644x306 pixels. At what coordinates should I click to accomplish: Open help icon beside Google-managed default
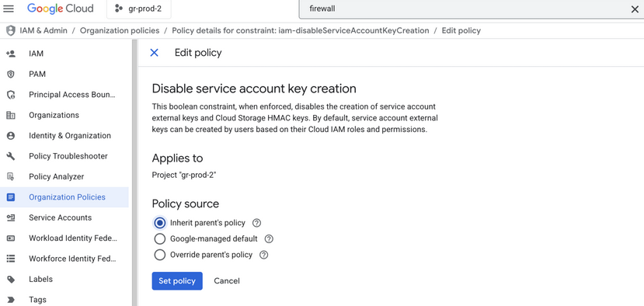pyautogui.click(x=269, y=239)
